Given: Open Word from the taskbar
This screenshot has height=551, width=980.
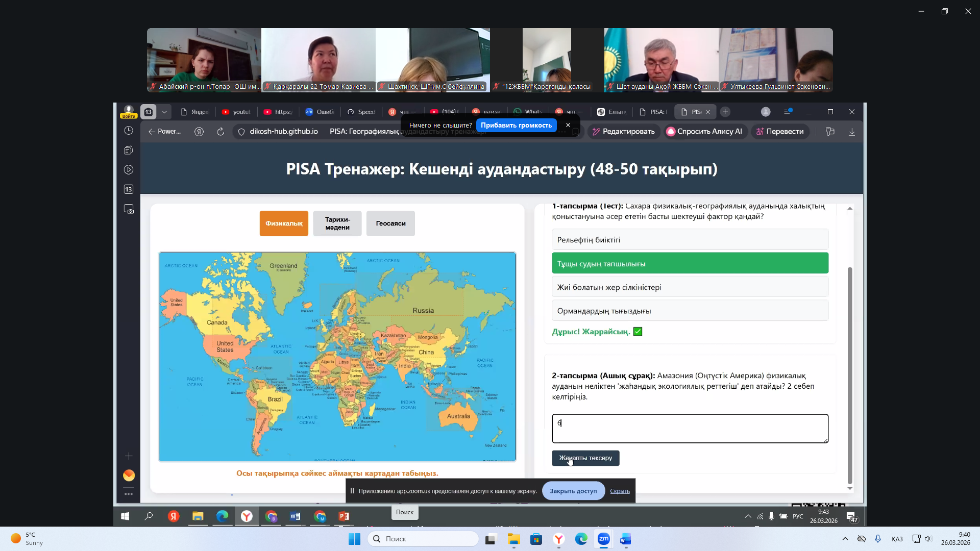Looking at the screenshot, I should [626, 539].
